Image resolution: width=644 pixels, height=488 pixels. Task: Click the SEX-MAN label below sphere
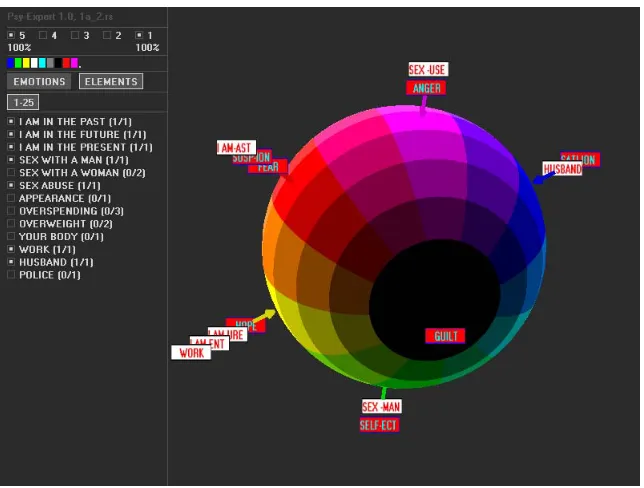(x=382, y=407)
